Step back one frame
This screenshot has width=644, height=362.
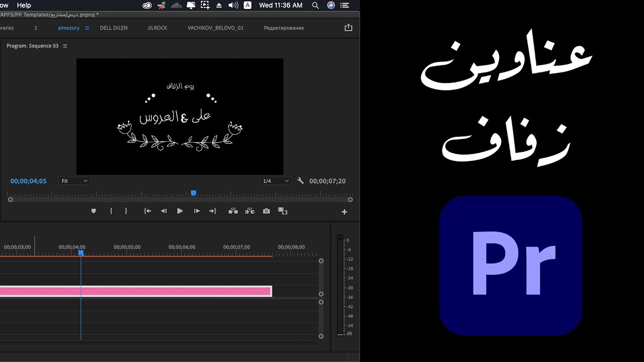click(164, 211)
